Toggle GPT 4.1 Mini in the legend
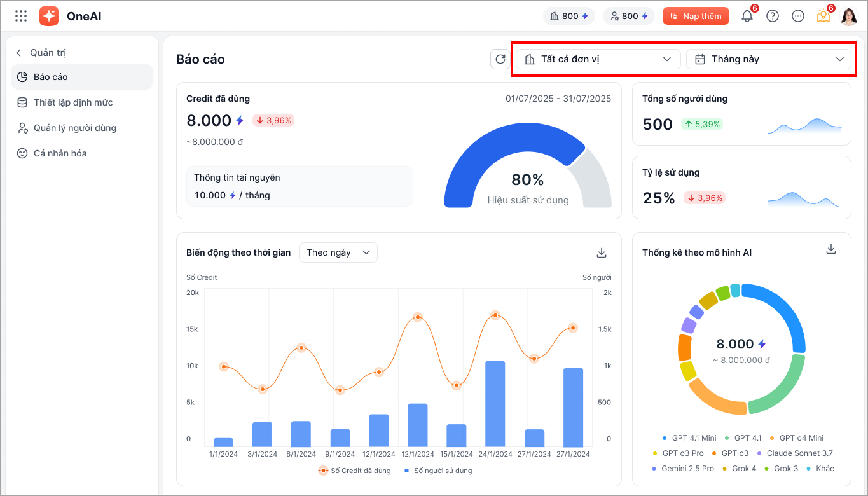 689,437
